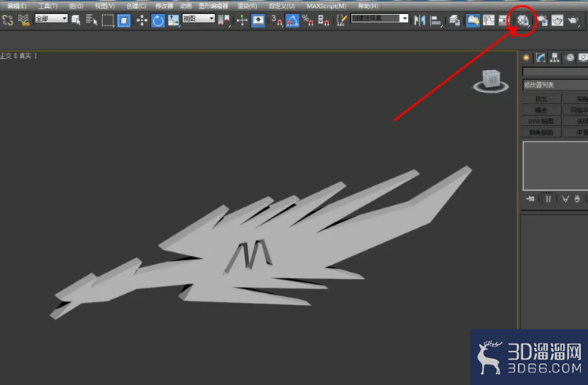
Task: Activate the Select and Rotate tool
Action: click(158, 20)
